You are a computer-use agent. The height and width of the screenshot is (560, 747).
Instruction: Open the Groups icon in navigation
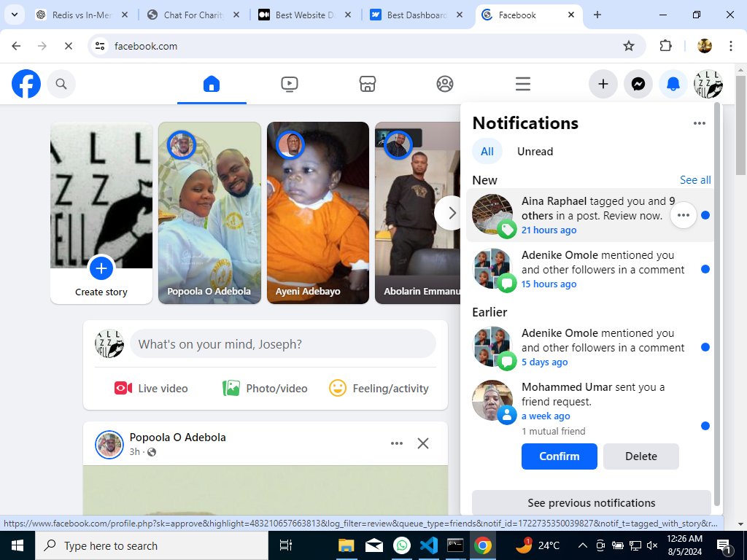[x=445, y=85]
